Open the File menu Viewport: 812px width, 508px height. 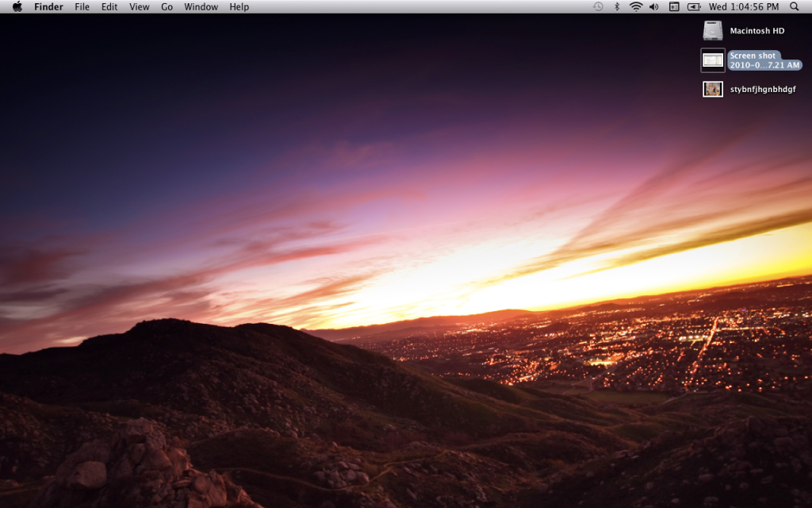click(82, 6)
